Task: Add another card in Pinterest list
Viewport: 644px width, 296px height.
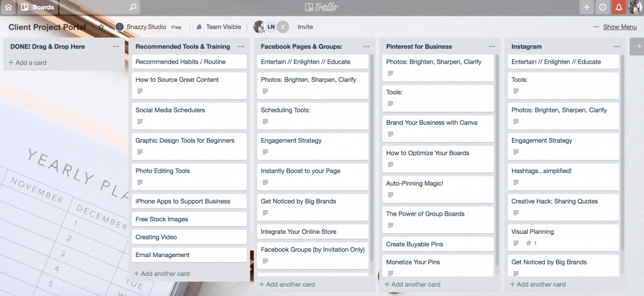Action: click(x=412, y=285)
